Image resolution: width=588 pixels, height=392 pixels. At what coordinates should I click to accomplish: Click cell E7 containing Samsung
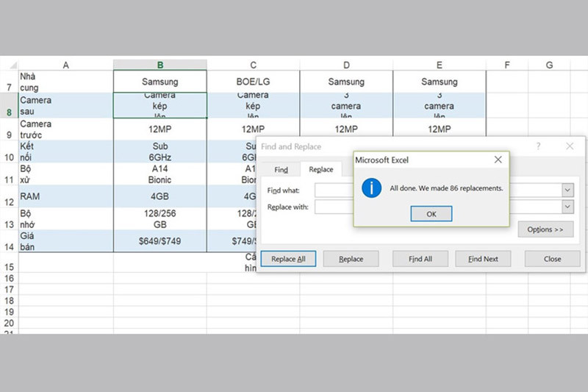(x=439, y=82)
